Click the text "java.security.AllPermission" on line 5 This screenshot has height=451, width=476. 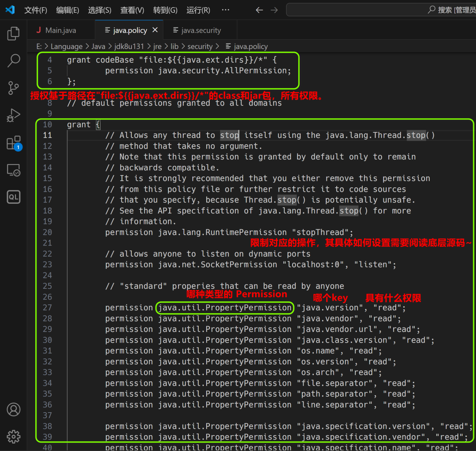tap(222, 71)
